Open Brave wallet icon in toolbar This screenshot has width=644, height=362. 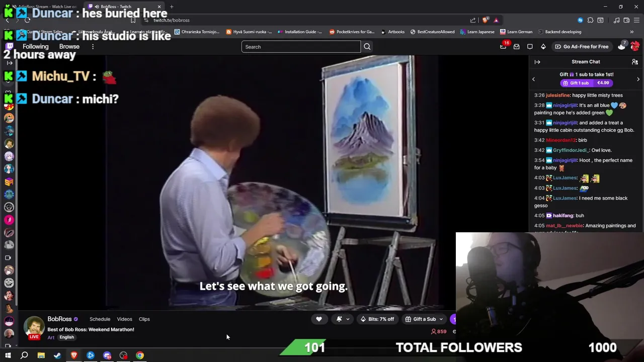click(626, 20)
